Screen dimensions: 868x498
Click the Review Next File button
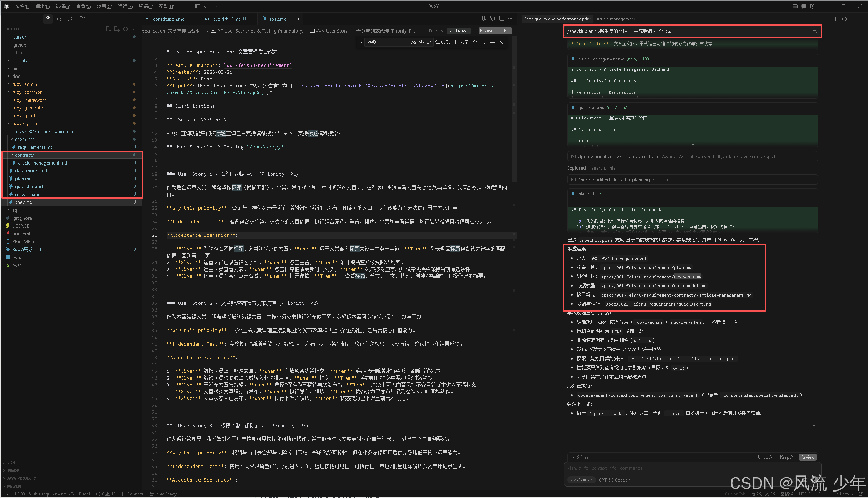pyautogui.click(x=495, y=31)
